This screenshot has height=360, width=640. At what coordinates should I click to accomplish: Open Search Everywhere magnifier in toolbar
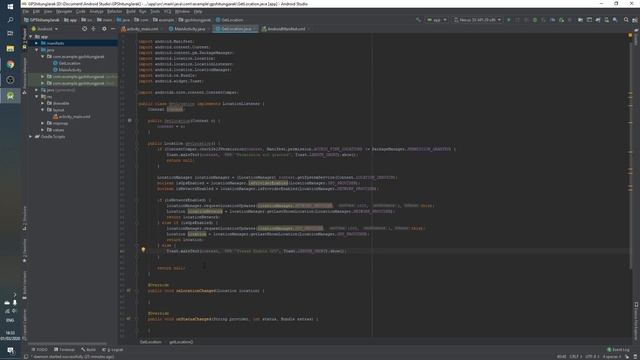[626, 20]
